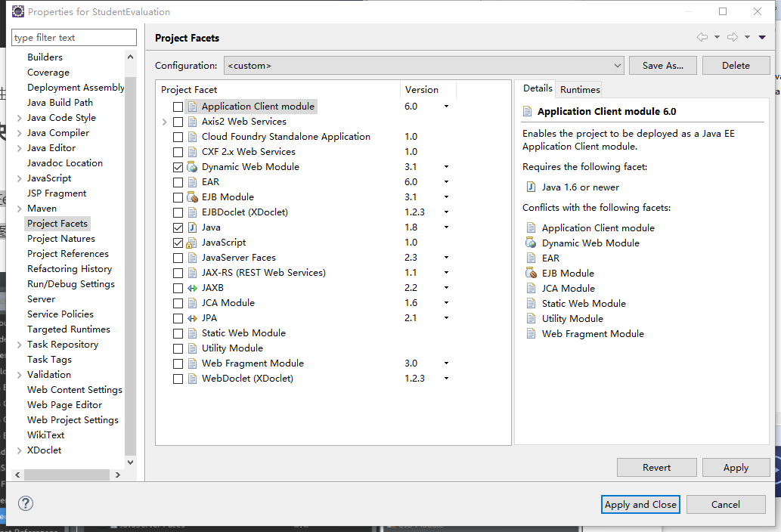
Task: Click the forward navigation arrow icon
Action: (732, 38)
